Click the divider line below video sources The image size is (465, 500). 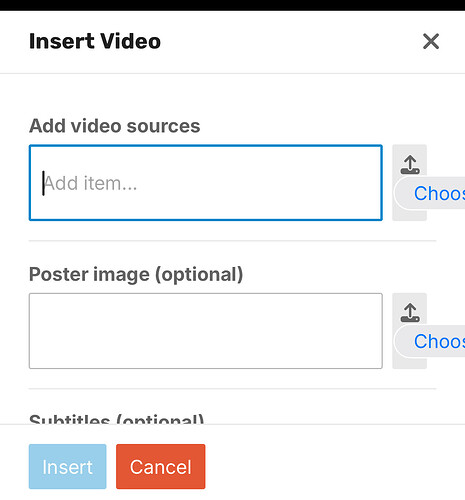232,240
